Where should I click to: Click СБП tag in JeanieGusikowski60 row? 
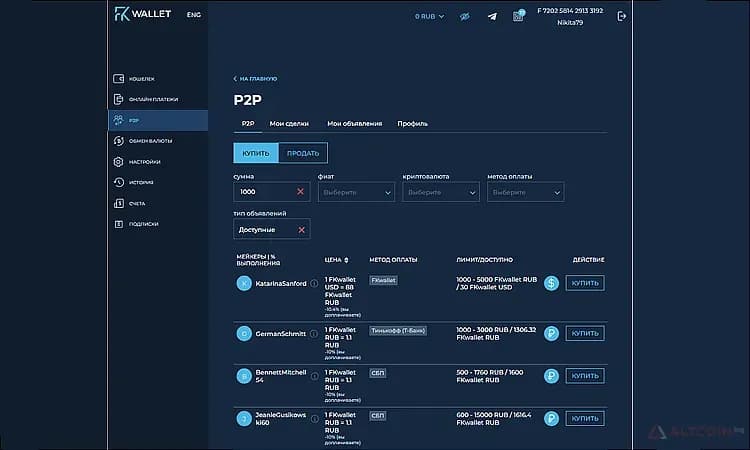point(377,416)
